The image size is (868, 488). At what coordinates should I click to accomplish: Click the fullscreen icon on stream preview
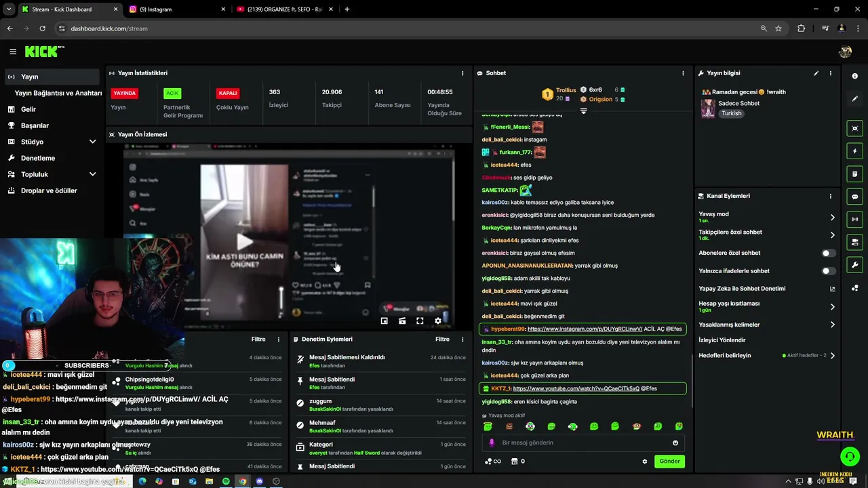[420, 321]
